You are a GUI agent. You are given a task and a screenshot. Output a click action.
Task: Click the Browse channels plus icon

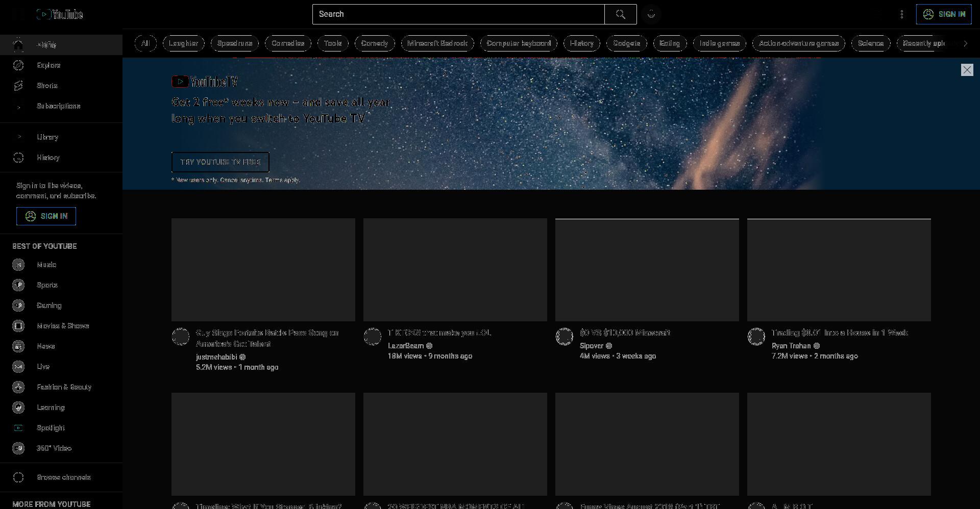click(18, 477)
